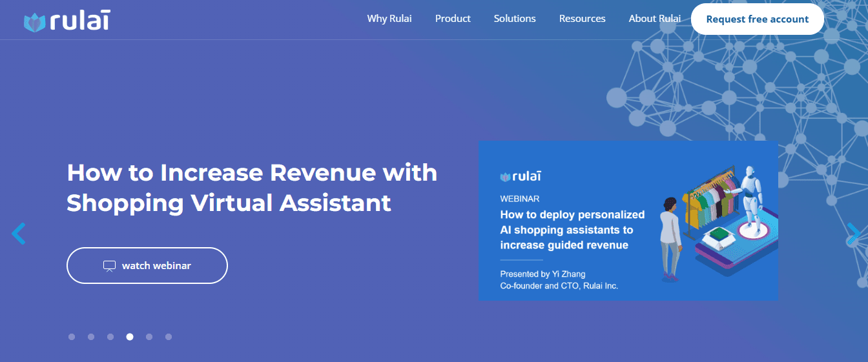
Task: Click the headline 'How to Increase Revenue with'
Action: click(252, 173)
